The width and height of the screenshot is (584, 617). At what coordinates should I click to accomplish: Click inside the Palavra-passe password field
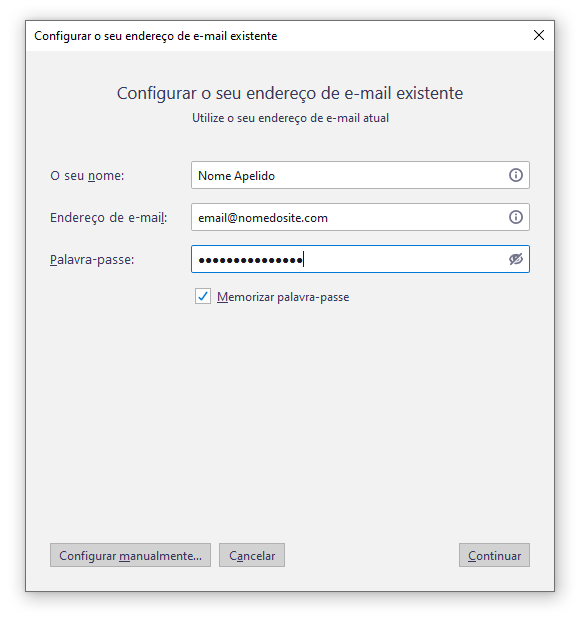coord(360,259)
